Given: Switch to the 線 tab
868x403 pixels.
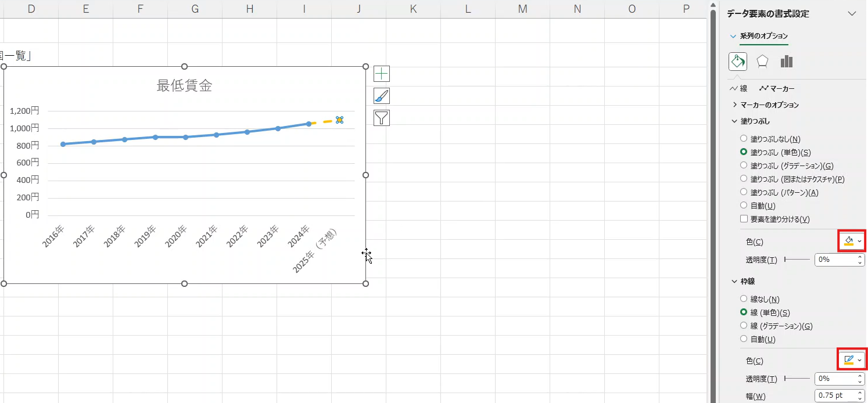Looking at the screenshot, I should pyautogui.click(x=738, y=89).
